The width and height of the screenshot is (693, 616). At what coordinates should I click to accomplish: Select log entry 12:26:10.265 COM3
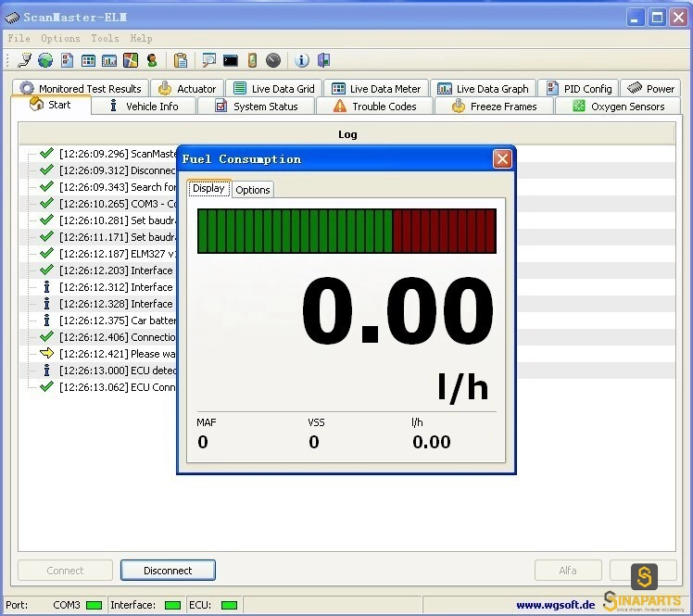point(117,204)
